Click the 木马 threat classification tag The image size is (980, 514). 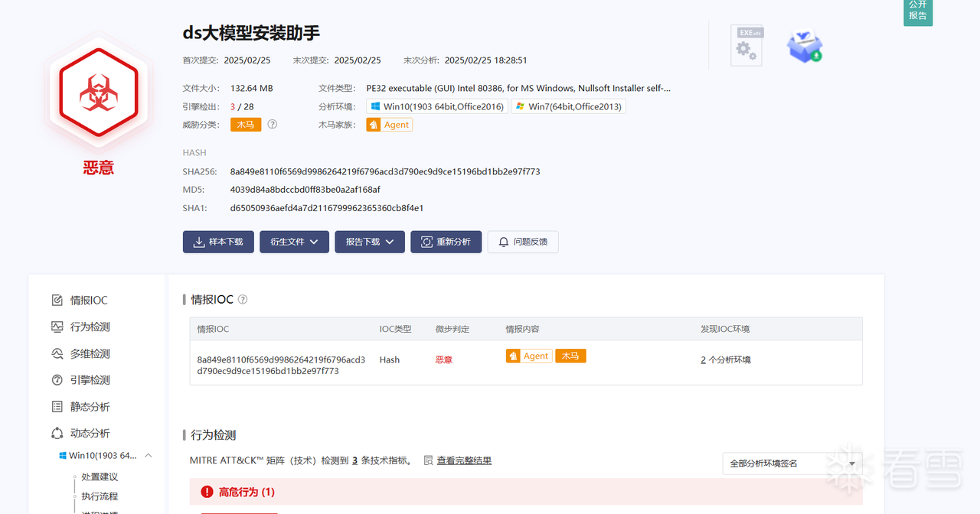coord(245,125)
